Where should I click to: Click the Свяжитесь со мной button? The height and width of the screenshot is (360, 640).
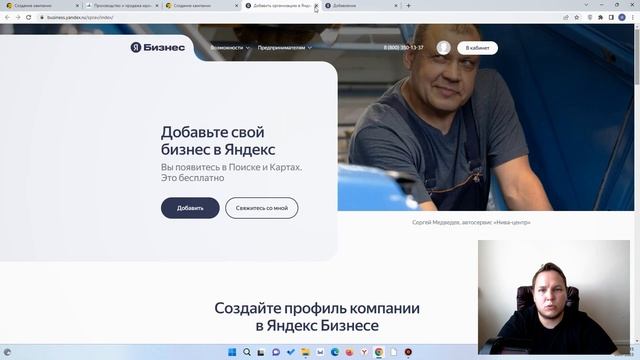pyautogui.click(x=262, y=208)
